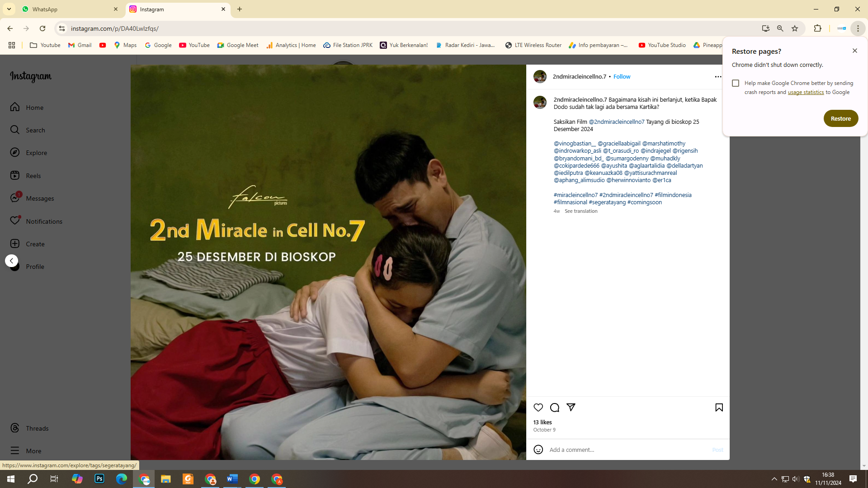Click the Post comment button

tap(717, 450)
